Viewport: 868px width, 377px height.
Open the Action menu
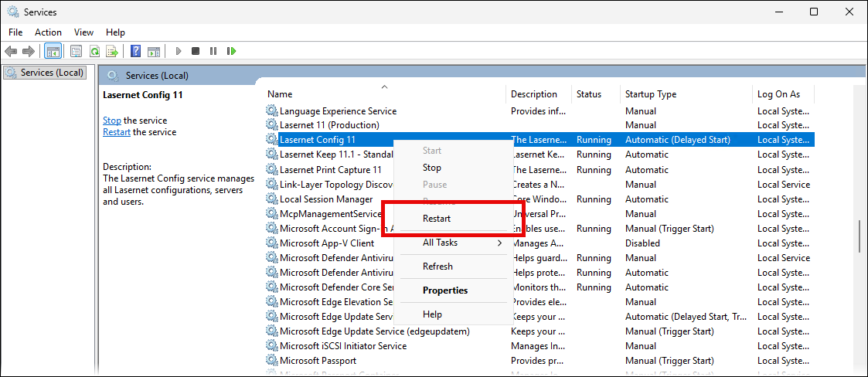(48, 32)
